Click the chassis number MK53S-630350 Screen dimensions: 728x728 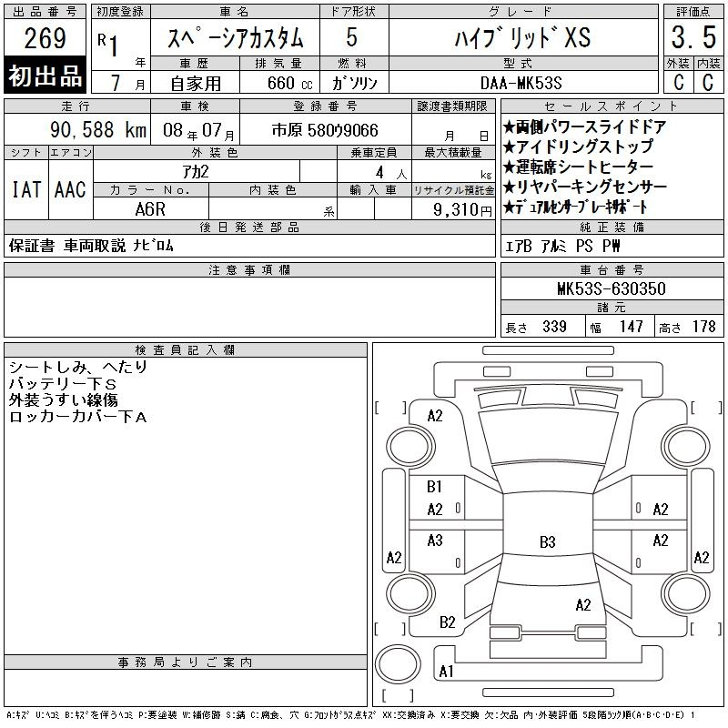pos(611,288)
